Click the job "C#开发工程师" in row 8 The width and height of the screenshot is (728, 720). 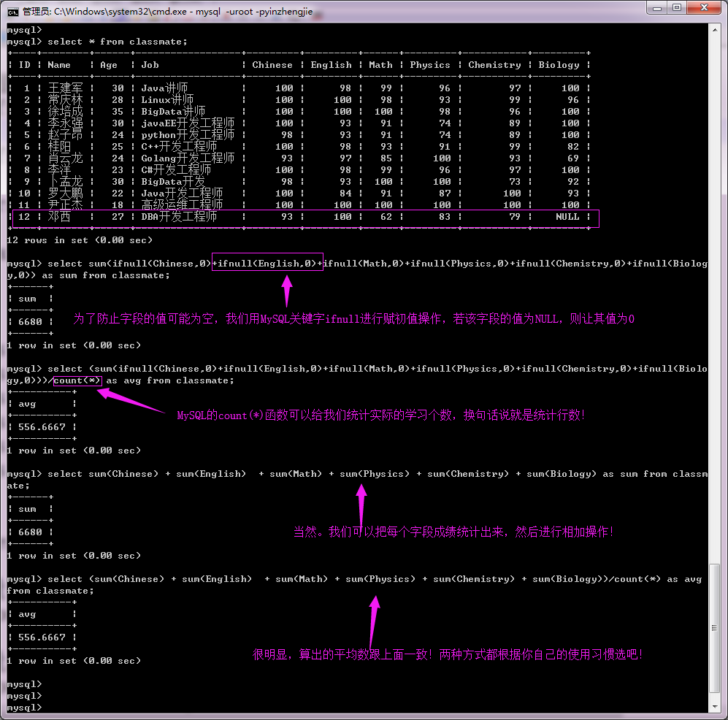(x=176, y=169)
